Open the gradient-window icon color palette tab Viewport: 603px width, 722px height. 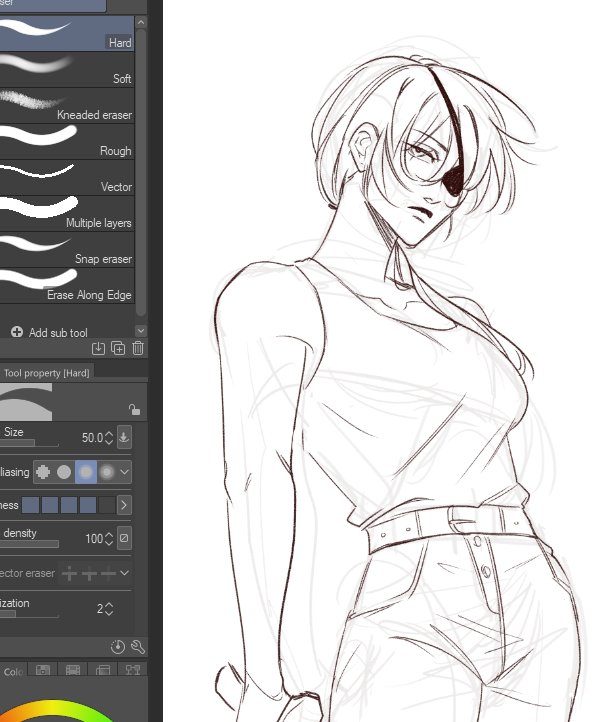point(103,670)
